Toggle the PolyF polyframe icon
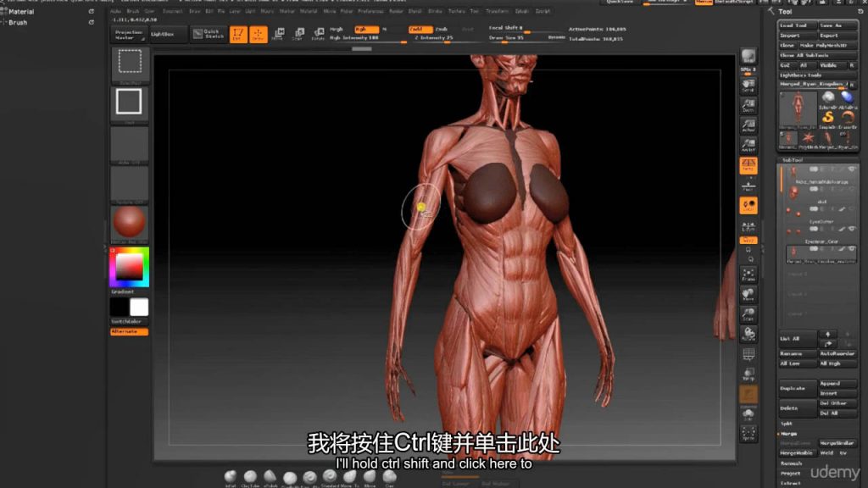Screen dimensions: 868x488 click(748, 355)
